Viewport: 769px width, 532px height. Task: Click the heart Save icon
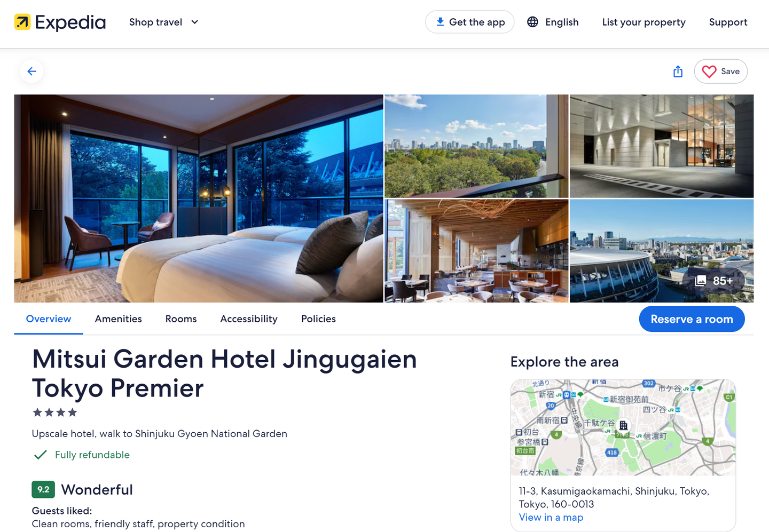point(709,72)
